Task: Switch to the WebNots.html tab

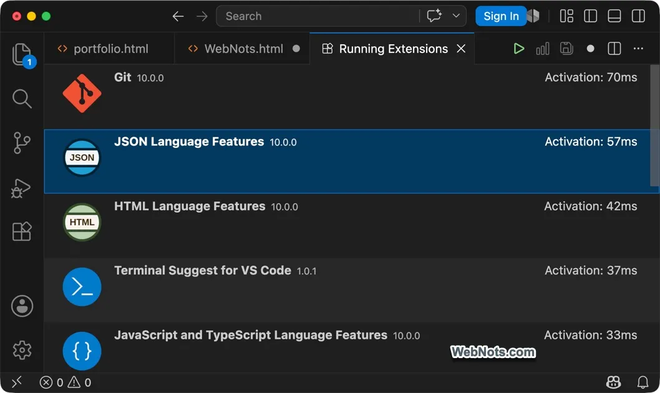Action: 242,49
